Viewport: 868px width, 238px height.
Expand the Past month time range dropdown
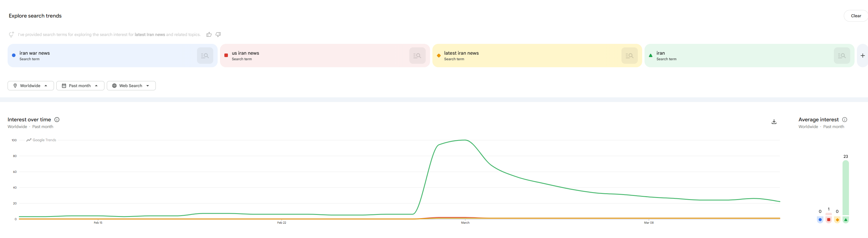(x=80, y=86)
